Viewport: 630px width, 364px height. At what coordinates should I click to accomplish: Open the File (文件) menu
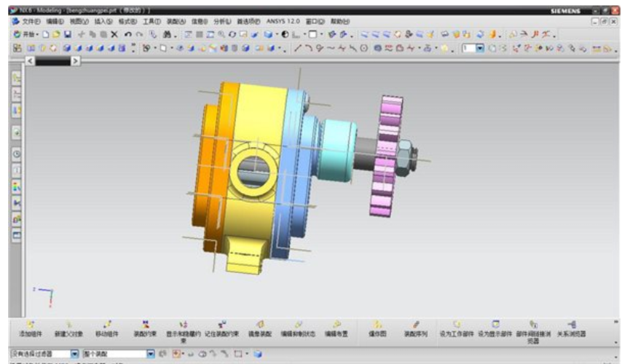coord(29,22)
